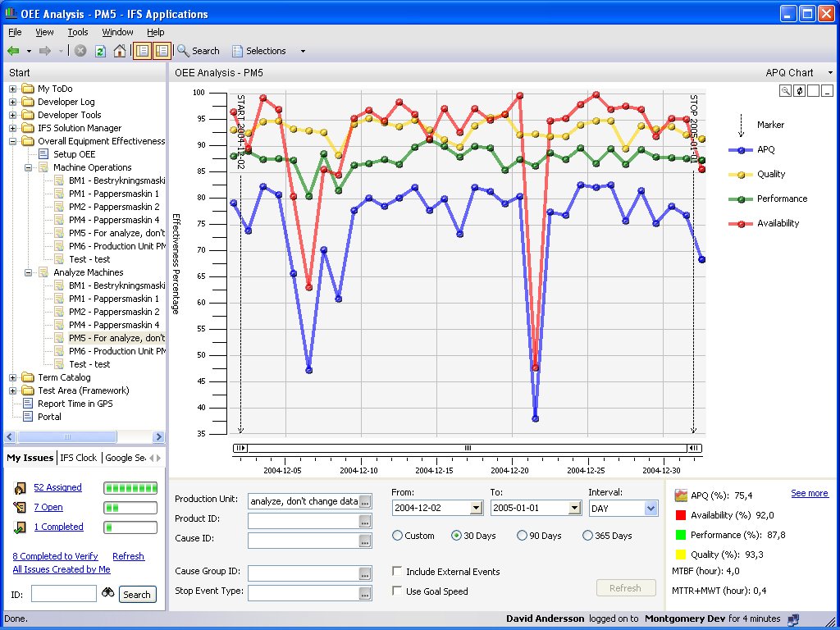Expand the Developer Log folder
Image resolution: width=840 pixels, height=630 pixels.
(13, 102)
